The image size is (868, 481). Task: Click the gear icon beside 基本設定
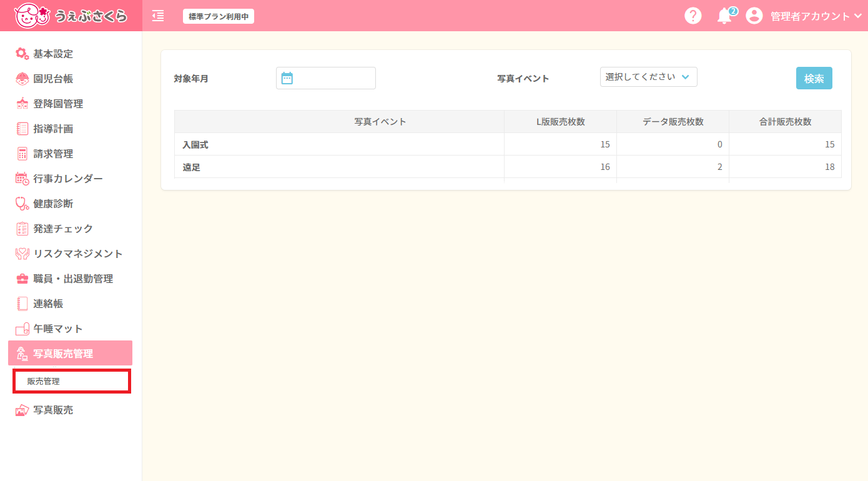pyautogui.click(x=22, y=54)
